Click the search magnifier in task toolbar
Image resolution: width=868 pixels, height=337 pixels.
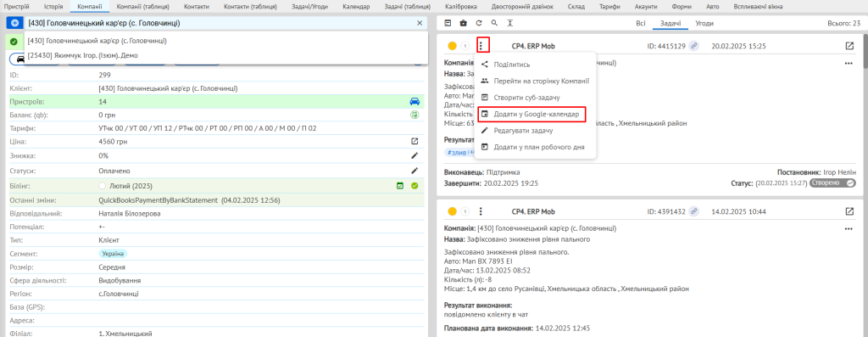[x=494, y=23]
